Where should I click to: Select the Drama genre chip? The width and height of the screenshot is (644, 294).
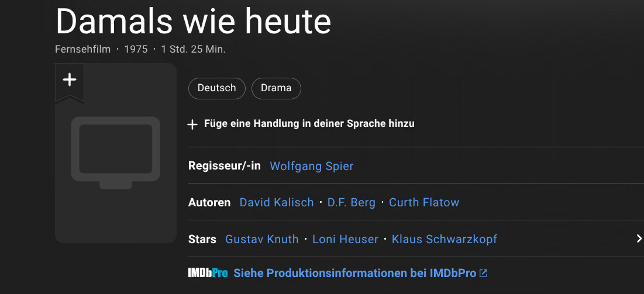[x=276, y=88]
